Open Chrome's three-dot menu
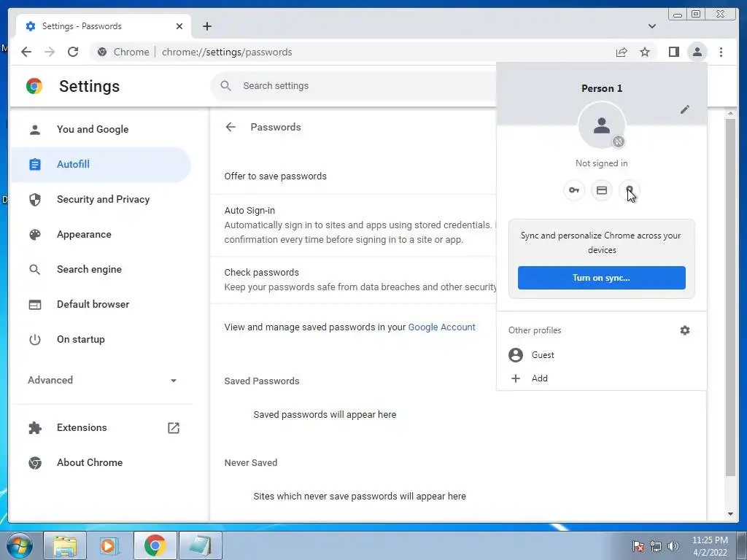This screenshot has height=560, width=747. click(721, 52)
